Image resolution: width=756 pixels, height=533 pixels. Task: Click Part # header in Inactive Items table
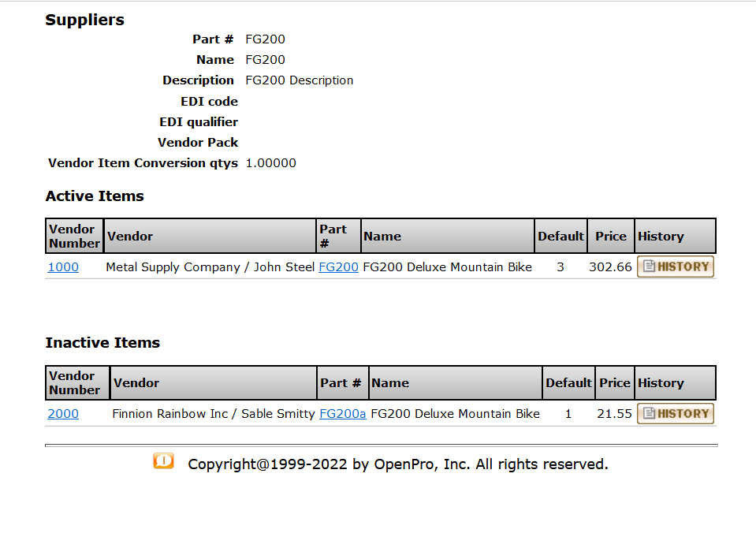341,383
